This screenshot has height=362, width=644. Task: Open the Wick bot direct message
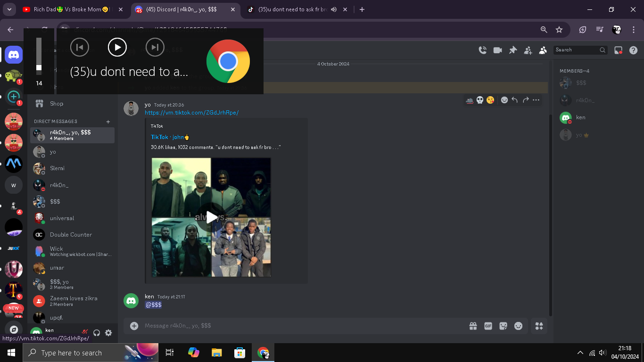(x=72, y=251)
